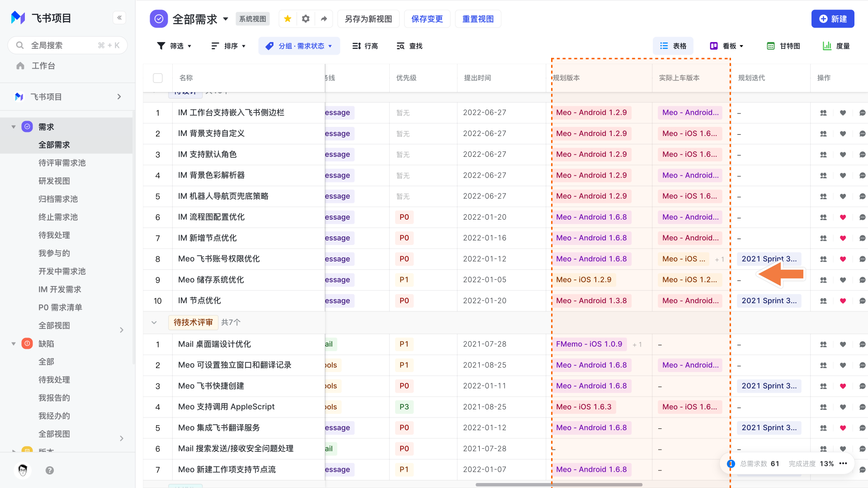868x488 pixels.
Task: Toggle the select-all checkbox in header
Action: pyautogui.click(x=158, y=78)
